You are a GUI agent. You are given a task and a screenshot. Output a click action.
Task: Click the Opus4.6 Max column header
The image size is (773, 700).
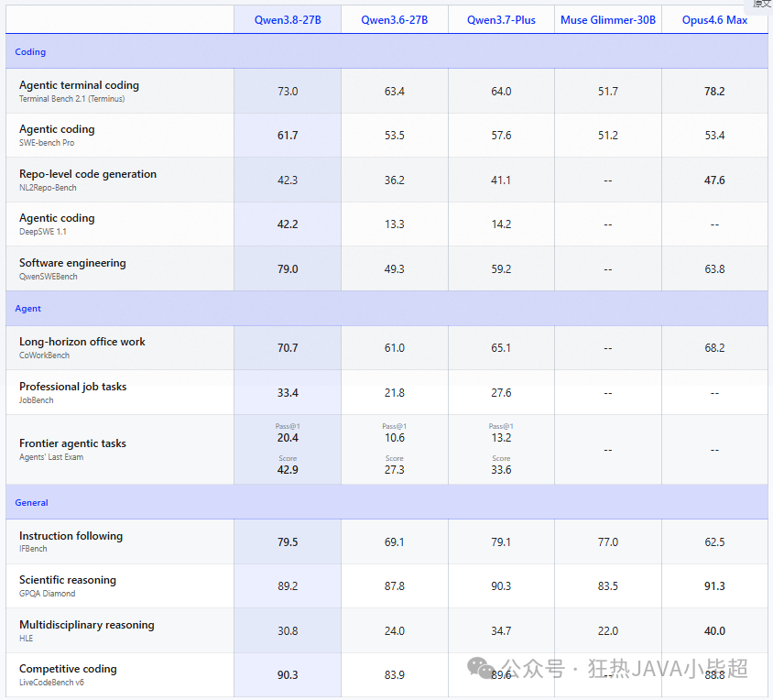(x=714, y=20)
